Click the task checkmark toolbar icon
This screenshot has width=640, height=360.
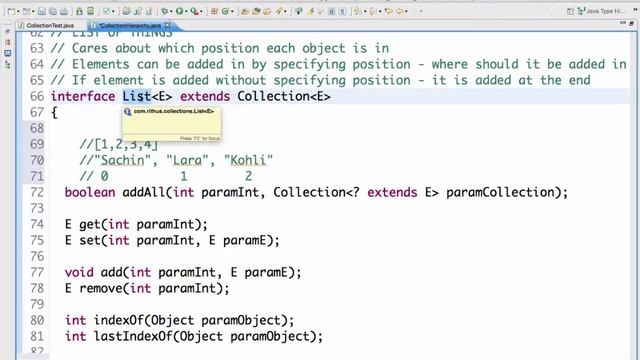tap(107, 11)
